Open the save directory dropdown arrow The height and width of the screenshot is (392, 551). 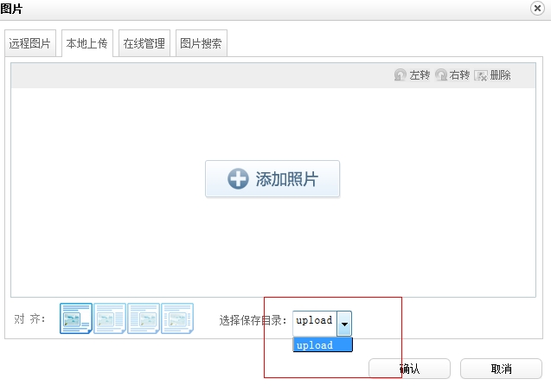click(344, 324)
